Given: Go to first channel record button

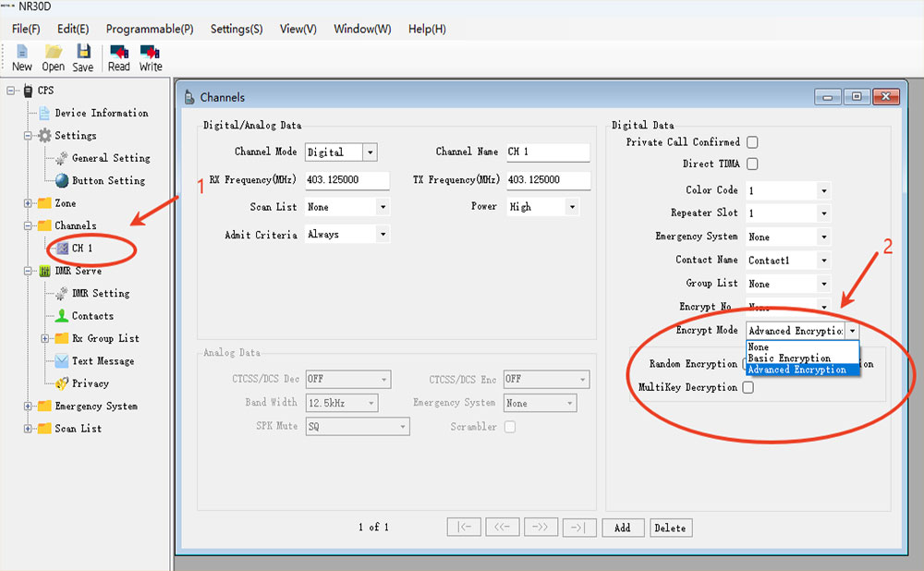Looking at the screenshot, I should click(464, 528).
